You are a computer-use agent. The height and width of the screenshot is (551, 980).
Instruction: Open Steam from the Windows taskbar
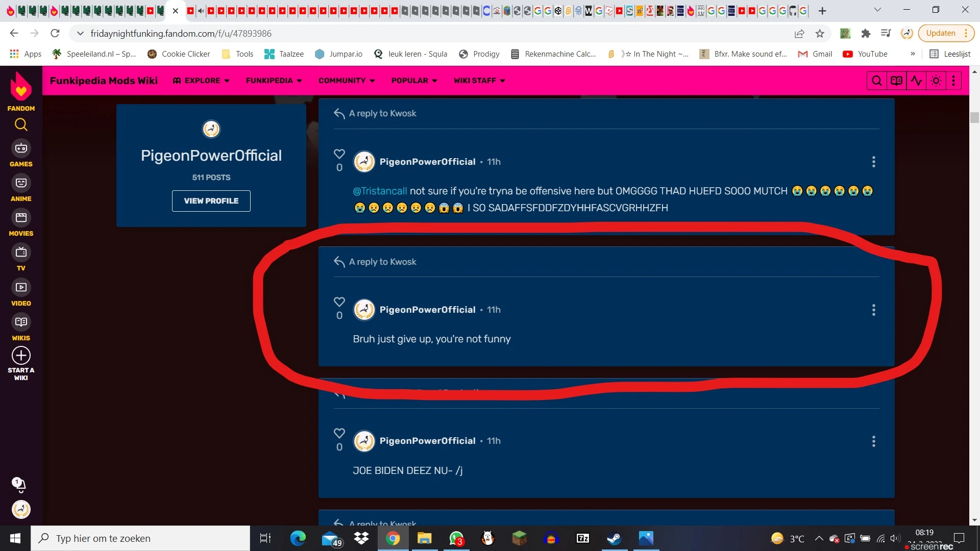614,538
